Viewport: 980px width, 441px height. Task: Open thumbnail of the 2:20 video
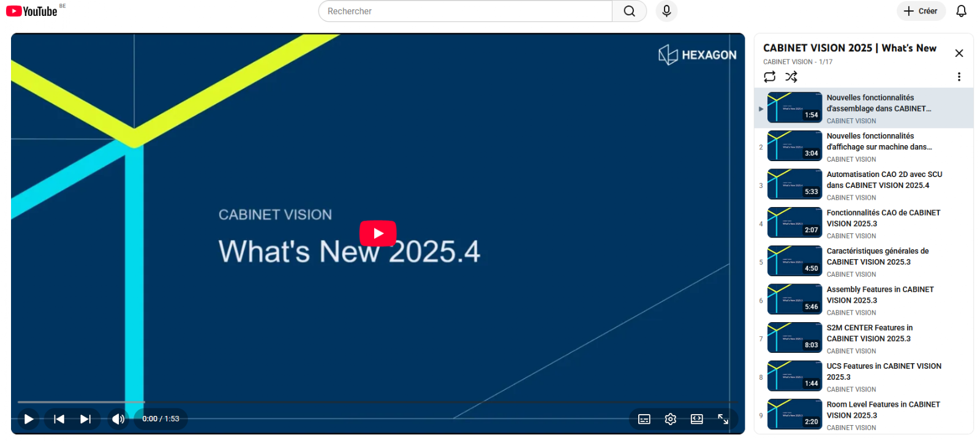coord(794,414)
